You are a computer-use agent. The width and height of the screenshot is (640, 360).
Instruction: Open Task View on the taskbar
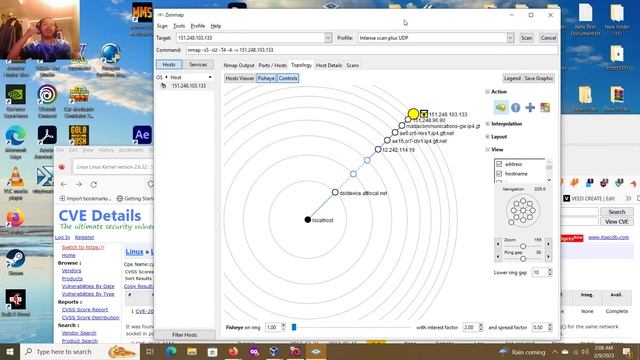click(150, 351)
